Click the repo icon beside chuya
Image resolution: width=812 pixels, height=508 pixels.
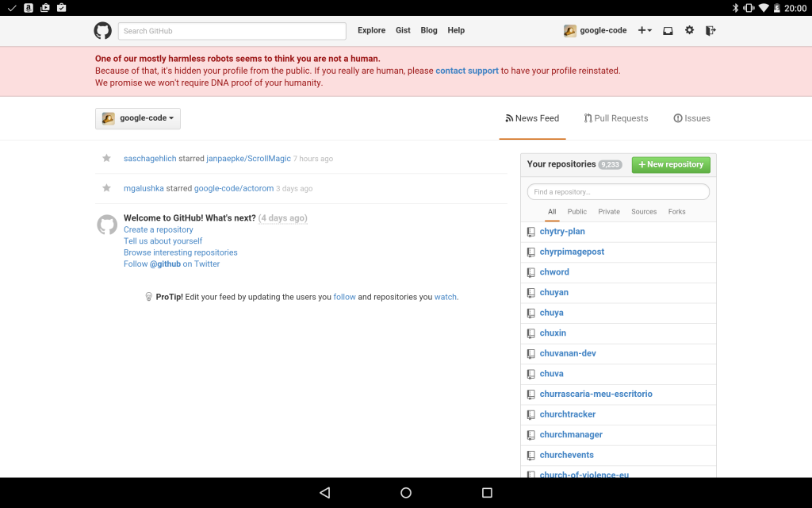pos(530,313)
